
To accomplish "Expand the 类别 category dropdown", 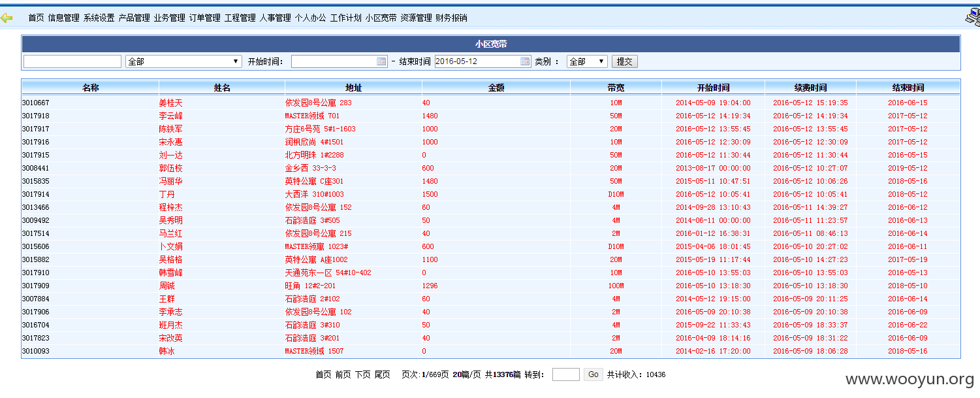I will pos(587,61).
